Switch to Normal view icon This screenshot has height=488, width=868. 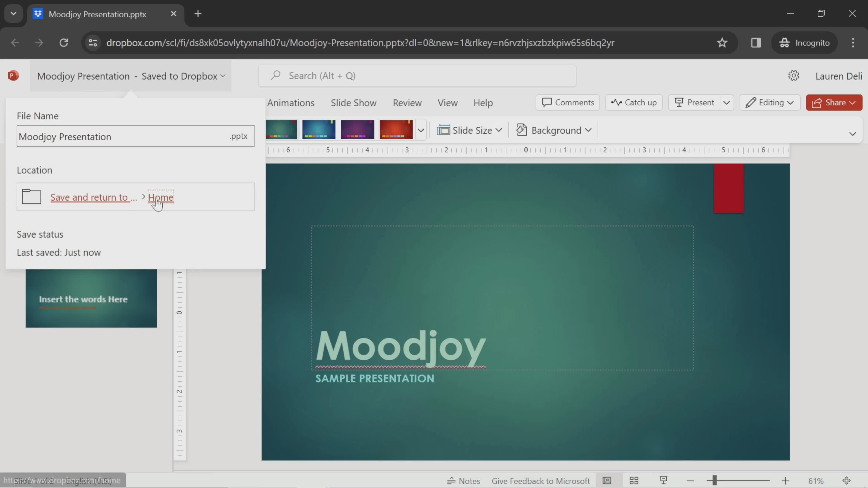(607, 481)
